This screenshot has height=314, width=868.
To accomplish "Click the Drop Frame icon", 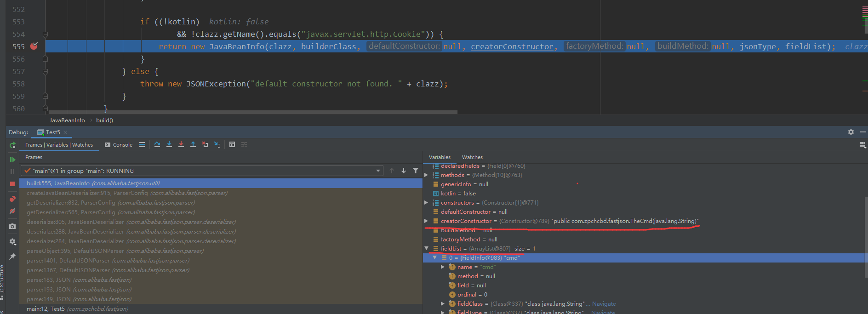I will click(x=205, y=144).
